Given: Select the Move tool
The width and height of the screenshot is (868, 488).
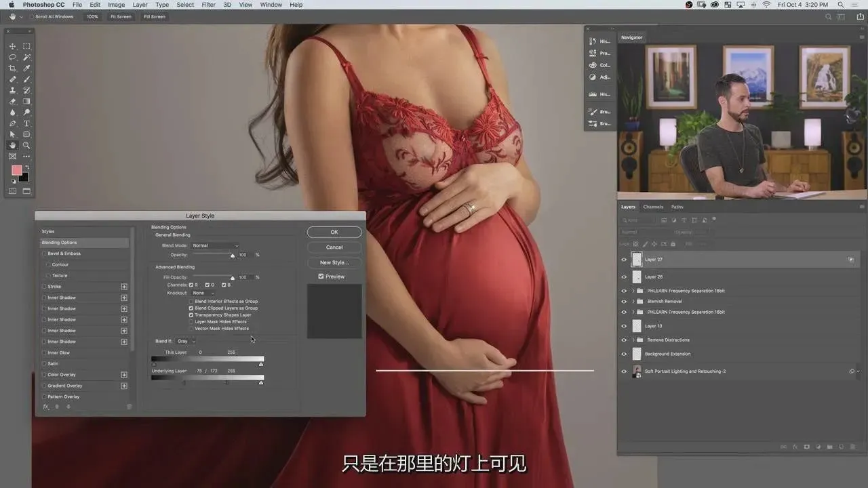Looking at the screenshot, I should 12,46.
